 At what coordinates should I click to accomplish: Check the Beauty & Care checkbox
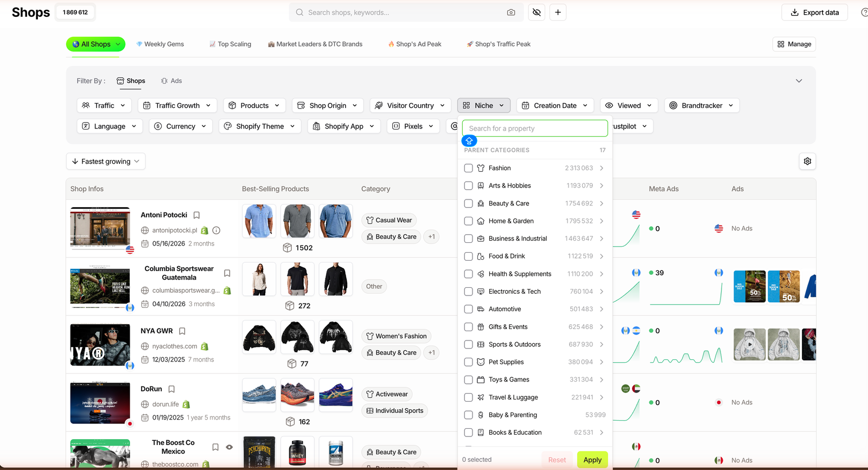tap(469, 203)
